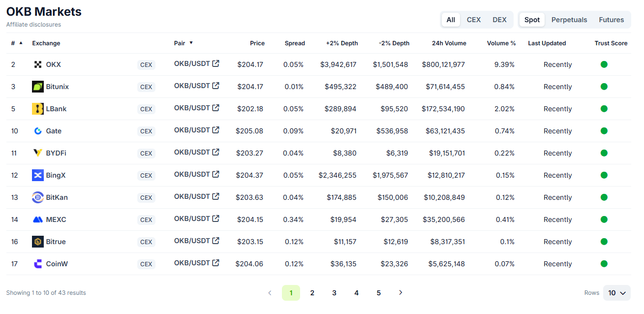Open the Rows per page dropdown
644x314 pixels.
[x=616, y=293]
